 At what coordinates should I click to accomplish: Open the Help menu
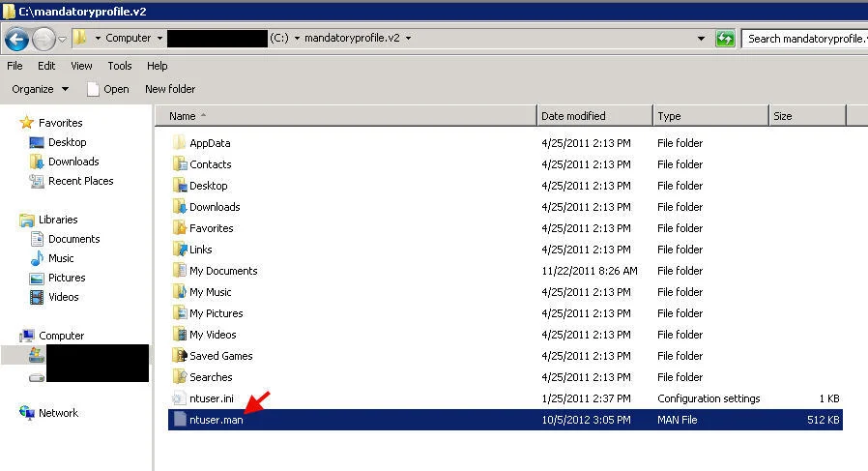(158, 66)
